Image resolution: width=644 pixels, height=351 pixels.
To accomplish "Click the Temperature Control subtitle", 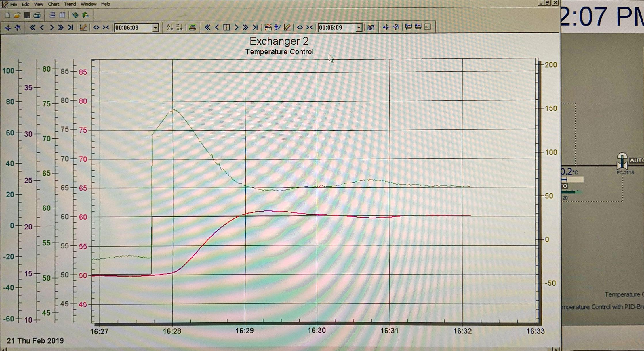I will tap(279, 52).
